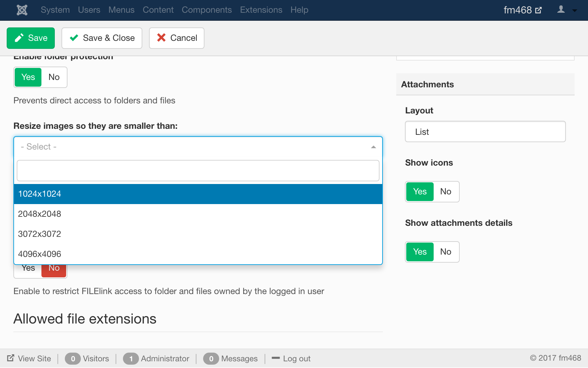This screenshot has height=368, width=588.
Task: Click the View Site icon in footer
Action: [x=11, y=358]
